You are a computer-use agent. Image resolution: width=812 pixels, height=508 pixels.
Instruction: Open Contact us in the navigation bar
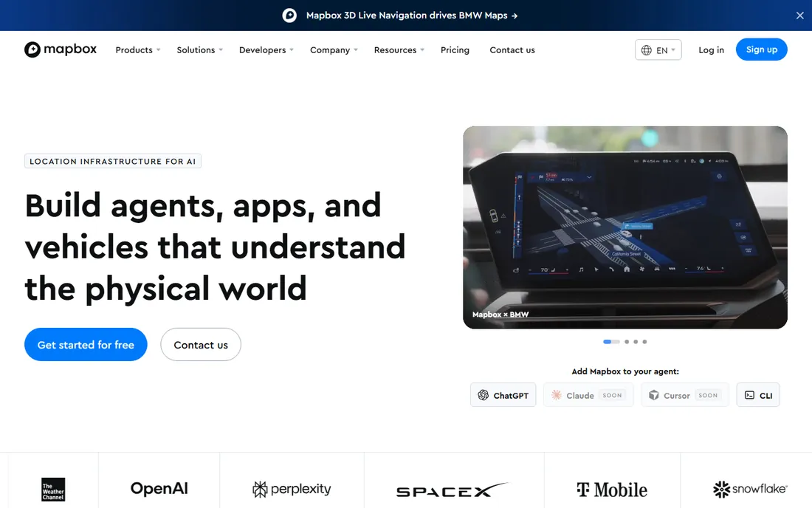click(512, 49)
